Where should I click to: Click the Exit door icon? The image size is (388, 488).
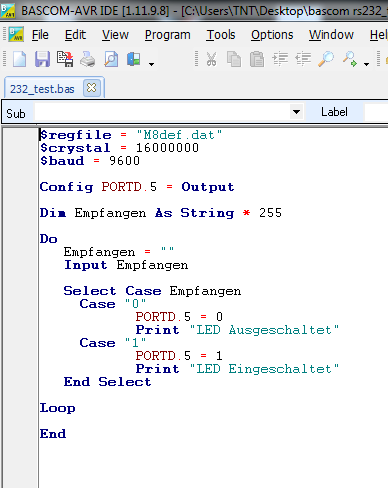tap(134, 59)
